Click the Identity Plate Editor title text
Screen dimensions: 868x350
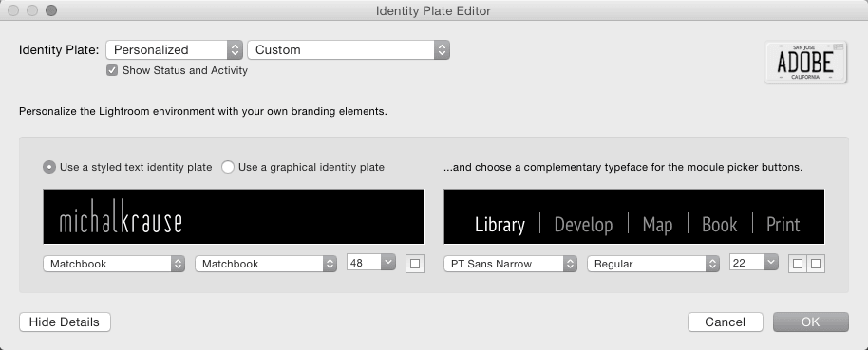pyautogui.click(x=433, y=11)
